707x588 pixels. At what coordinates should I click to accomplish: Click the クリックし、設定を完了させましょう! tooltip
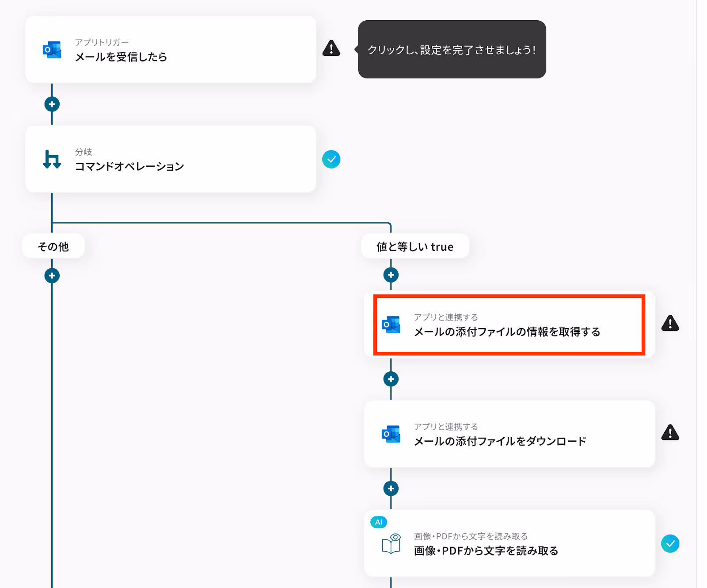click(x=452, y=50)
